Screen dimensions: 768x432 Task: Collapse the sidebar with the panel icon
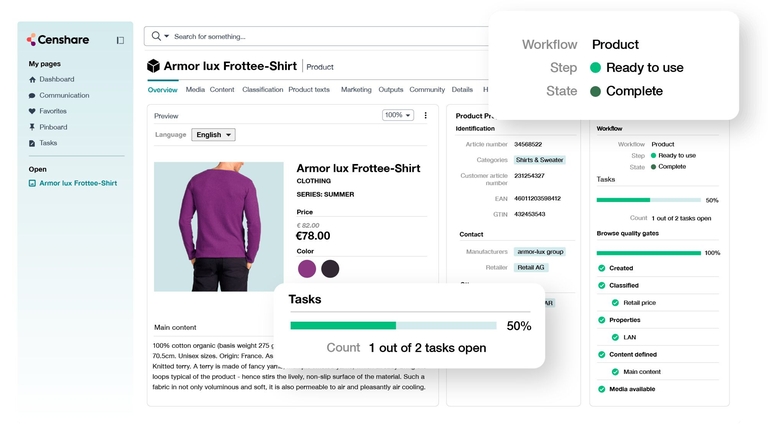120,40
